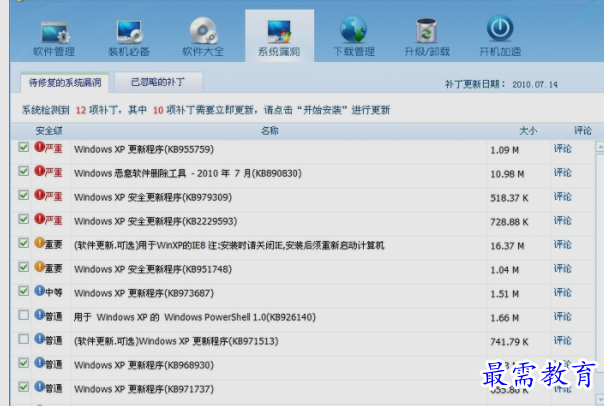This screenshot has height=406, width=604.
Task: Select Windows 恶意软件删除工具 KB890830 name
Action: 188,173
